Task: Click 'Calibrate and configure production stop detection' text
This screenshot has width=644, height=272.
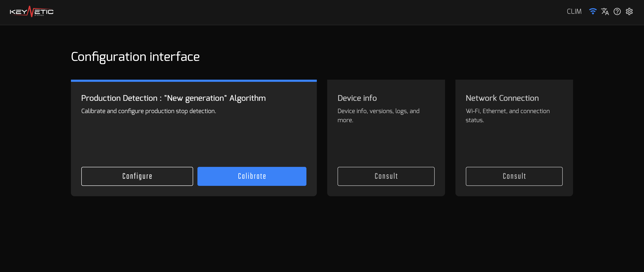Action: click(149, 111)
